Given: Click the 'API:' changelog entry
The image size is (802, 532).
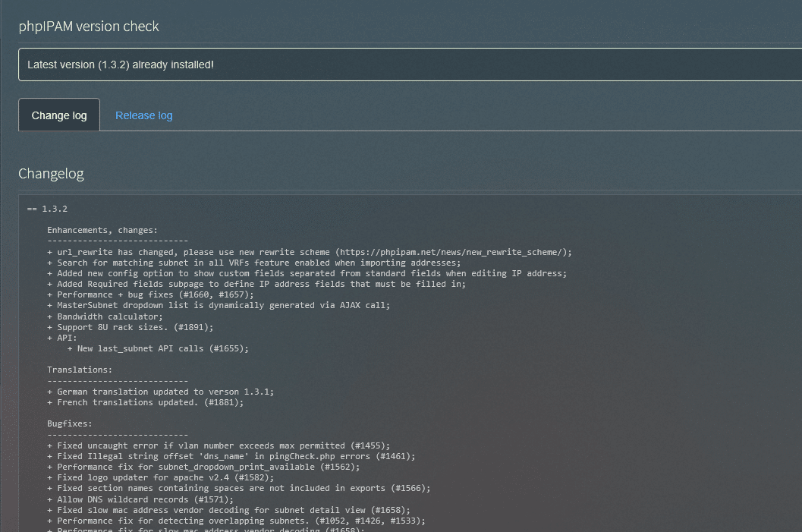Looking at the screenshot, I should tap(62, 338).
